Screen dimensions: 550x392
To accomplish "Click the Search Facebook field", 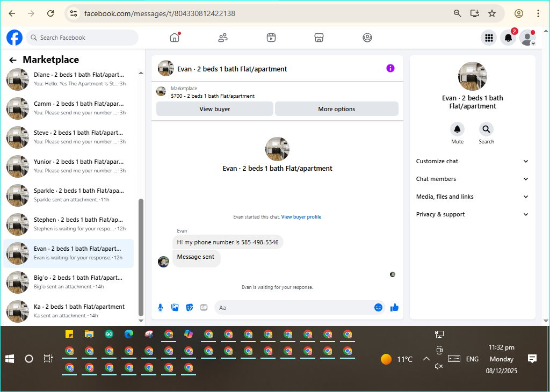I will tap(82, 38).
